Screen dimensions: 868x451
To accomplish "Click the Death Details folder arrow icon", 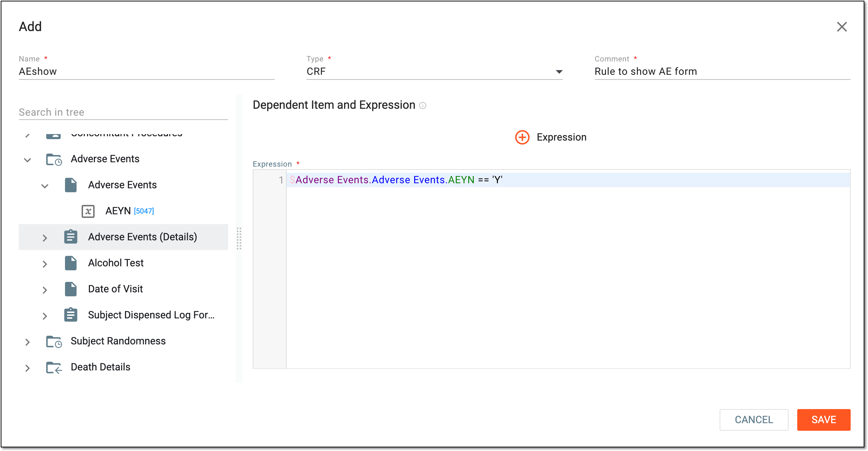I will click(x=54, y=368).
